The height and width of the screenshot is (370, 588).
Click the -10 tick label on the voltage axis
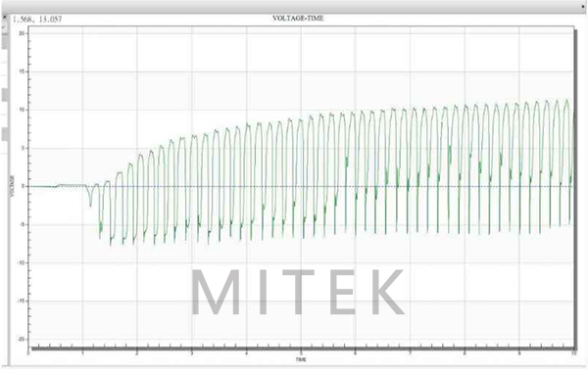point(21,263)
